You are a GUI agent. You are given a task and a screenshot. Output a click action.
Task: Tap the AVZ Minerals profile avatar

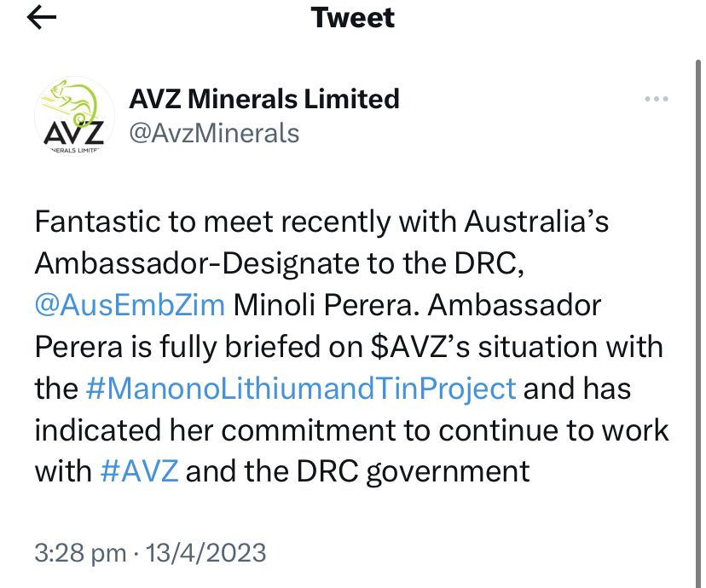point(73,117)
